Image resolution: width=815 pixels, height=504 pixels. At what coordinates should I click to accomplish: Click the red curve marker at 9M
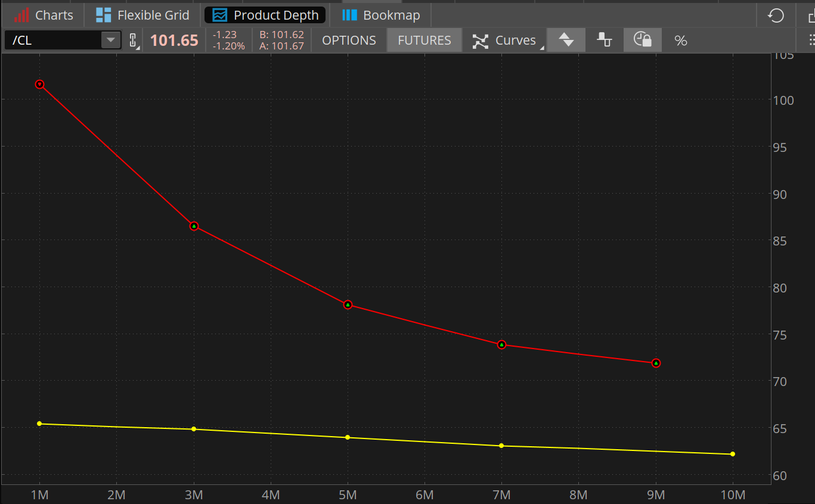pyautogui.click(x=656, y=363)
